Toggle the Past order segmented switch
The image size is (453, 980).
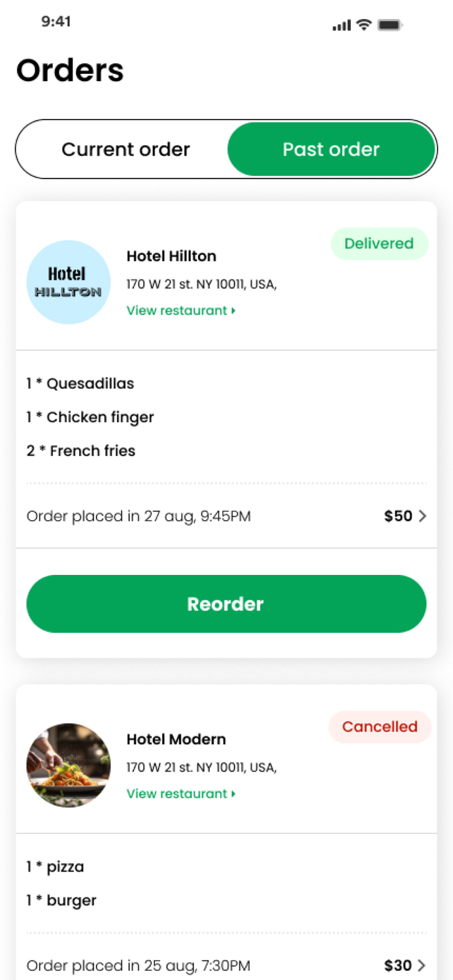pos(331,149)
